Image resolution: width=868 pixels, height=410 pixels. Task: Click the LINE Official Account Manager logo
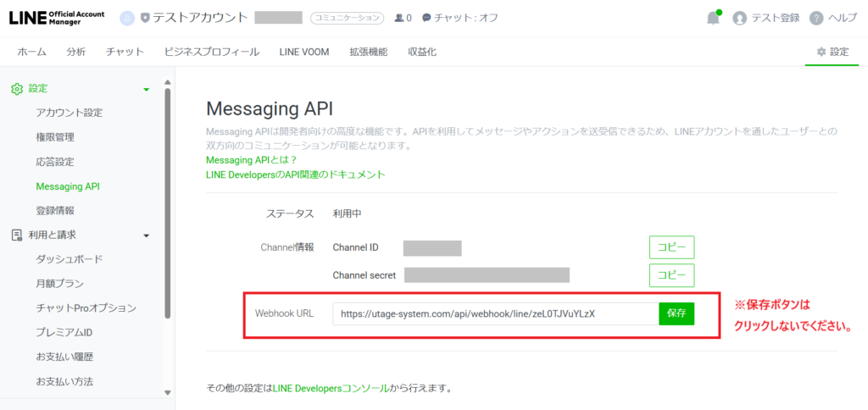pyautogui.click(x=57, y=18)
